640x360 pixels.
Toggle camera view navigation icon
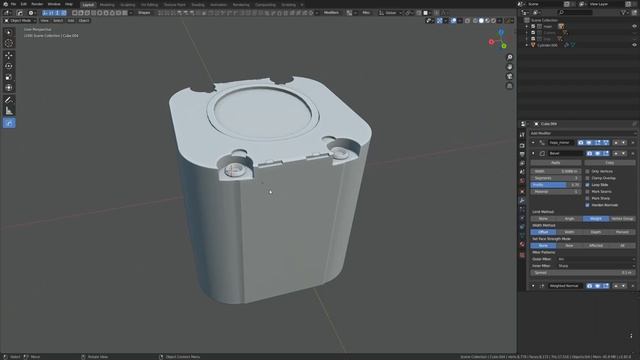[x=509, y=76]
